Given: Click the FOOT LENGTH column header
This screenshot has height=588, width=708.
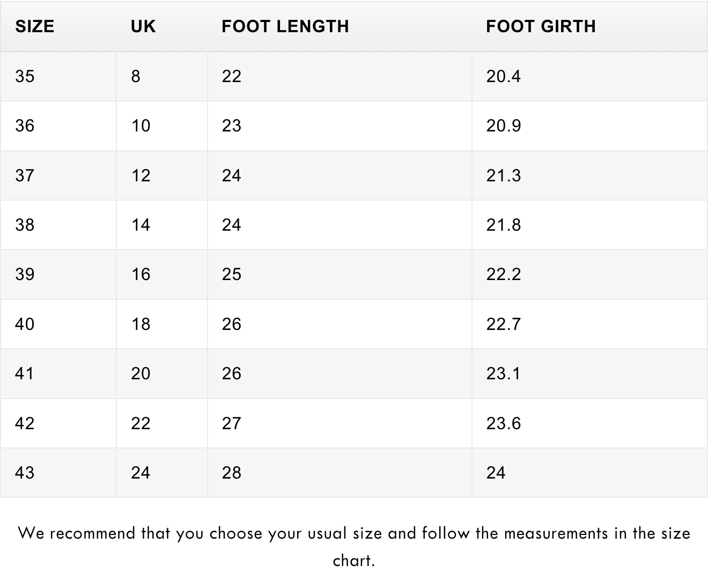Looking at the screenshot, I should [x=340, y=27].
